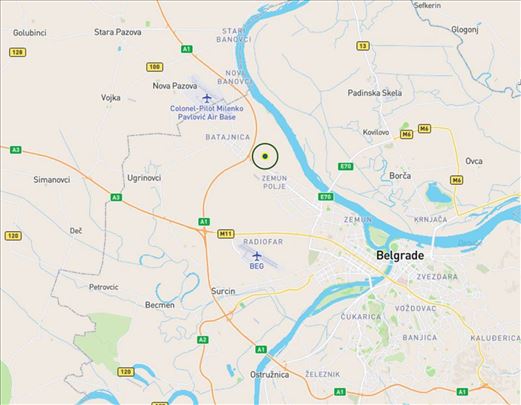The image size is (521, 405).
Task: Select the Ugrinovci village label
Action: pyautogui.click(x=144, y=178)
